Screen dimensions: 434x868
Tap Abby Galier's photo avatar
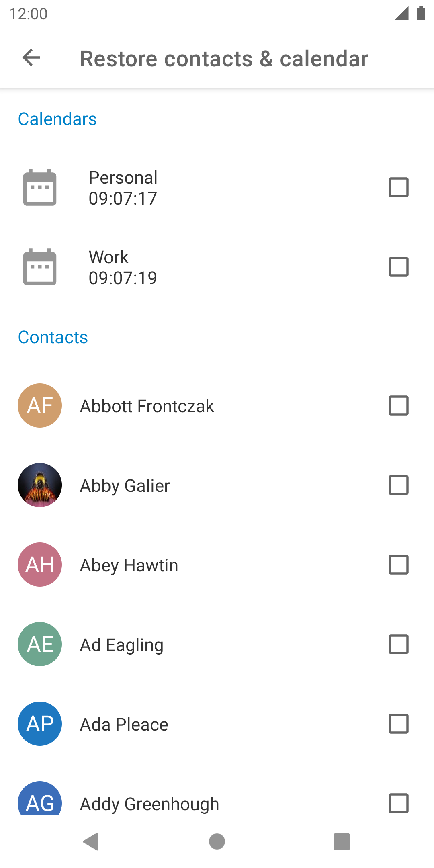tap(40, 485)
